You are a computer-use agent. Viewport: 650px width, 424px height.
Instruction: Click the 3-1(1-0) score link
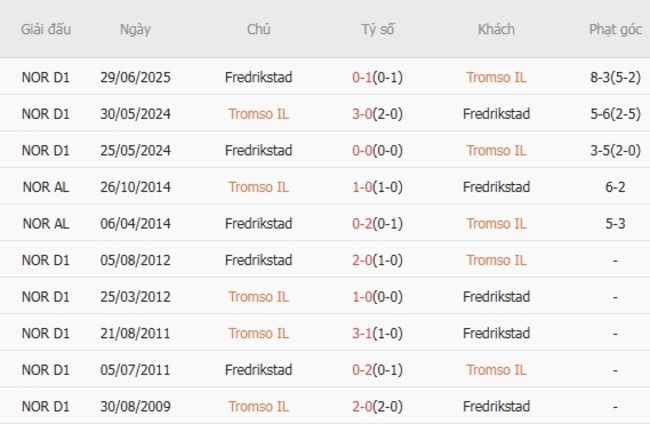coord(378,333)
